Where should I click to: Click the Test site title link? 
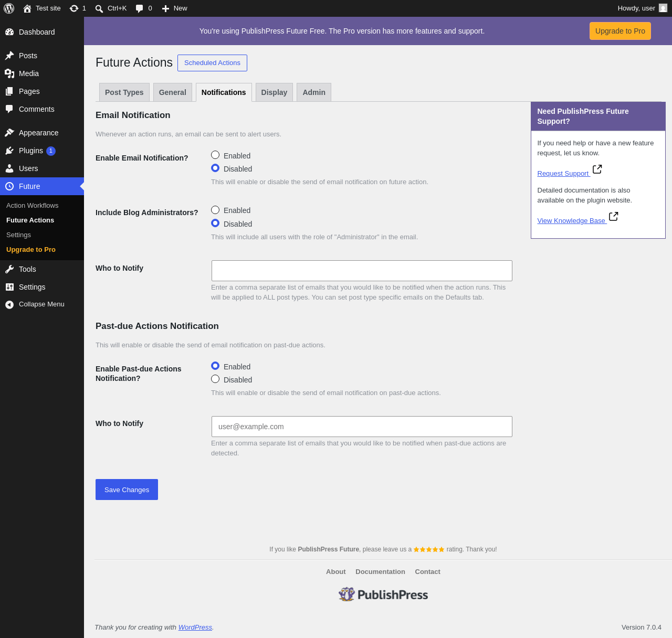48,8
